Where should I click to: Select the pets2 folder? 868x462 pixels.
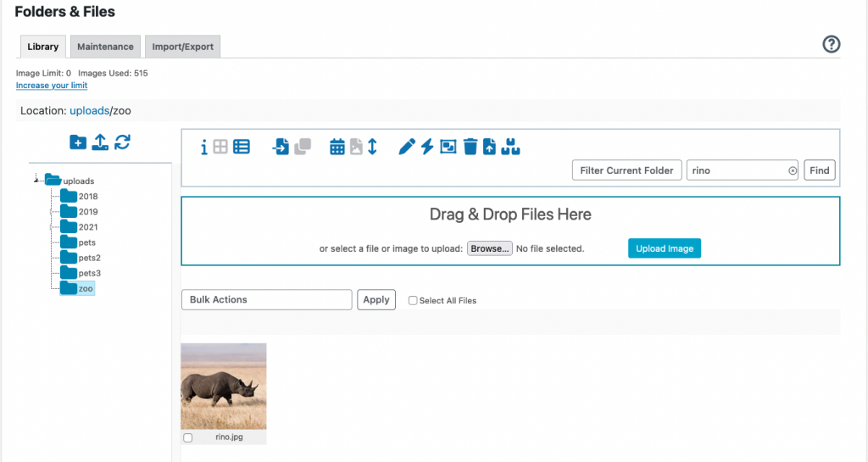tap(81, 258)
